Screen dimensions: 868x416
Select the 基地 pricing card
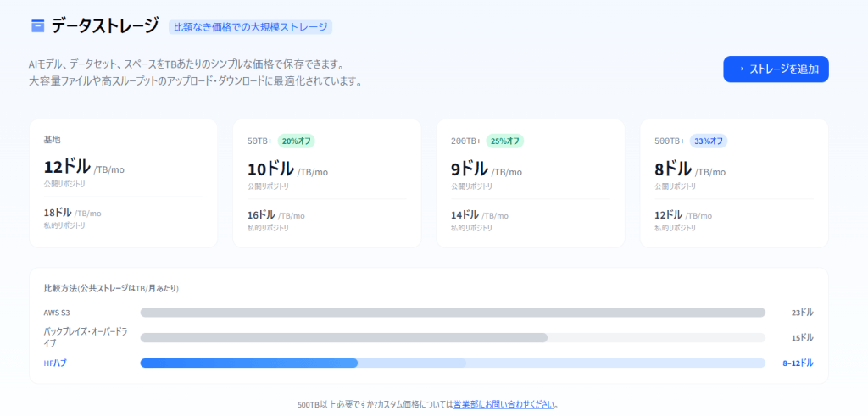pos(123,183)
